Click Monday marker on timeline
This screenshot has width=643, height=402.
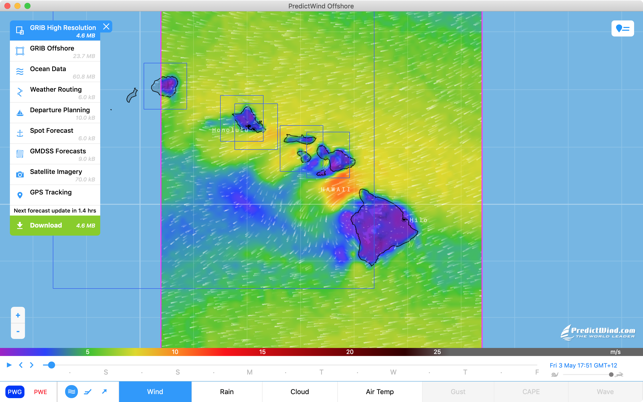click(x=249, y=372)
